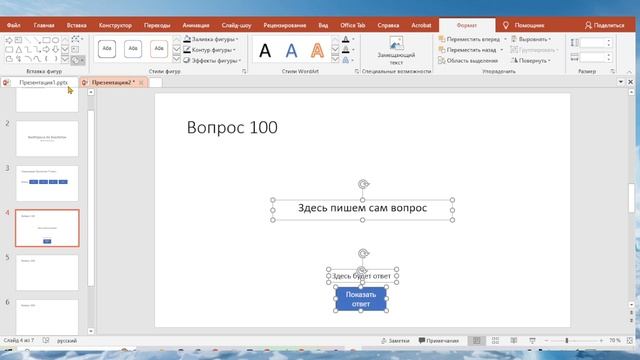640x360 pixels.
Task: Open the Align (Выровнять) dropdown
Action: (x=531, y=39)
